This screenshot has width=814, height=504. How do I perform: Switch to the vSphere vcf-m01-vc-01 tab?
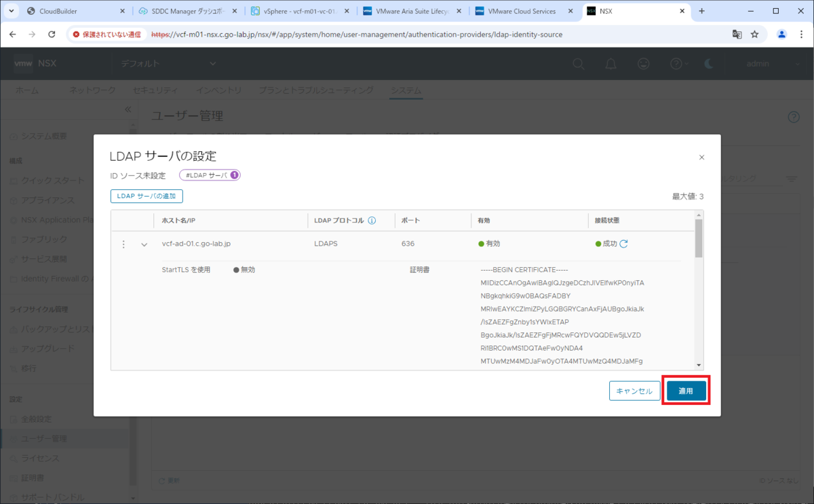pyautogui.click(x=299, y=11)
